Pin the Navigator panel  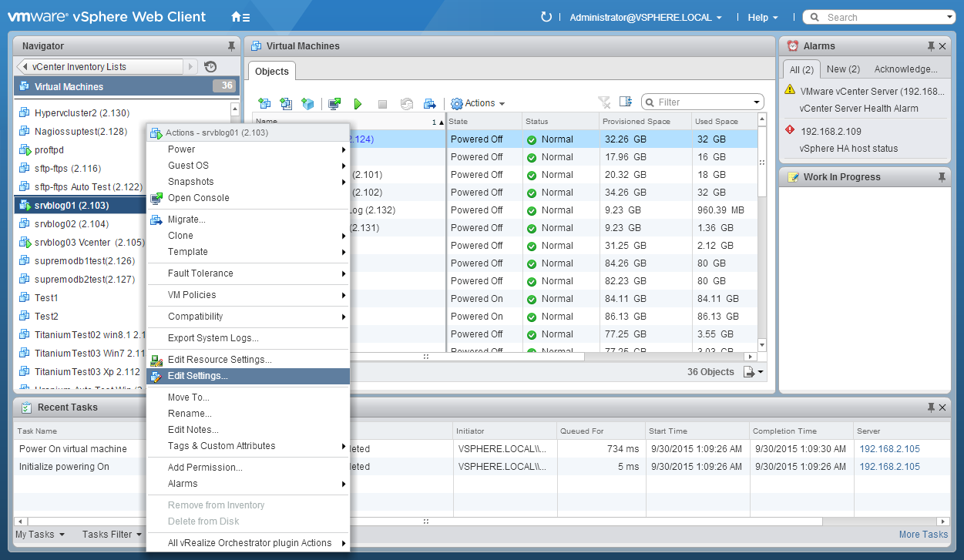point(231,46)
